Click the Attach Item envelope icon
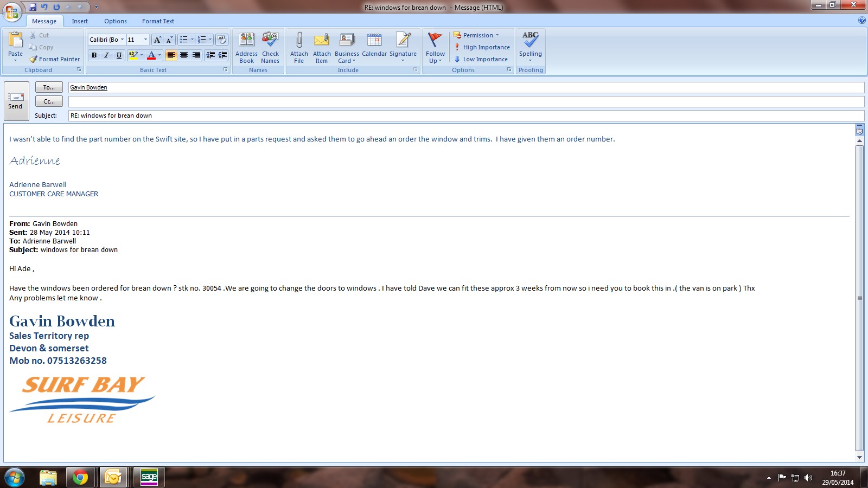Screen dimensions: 868x488 pos(322,41)
